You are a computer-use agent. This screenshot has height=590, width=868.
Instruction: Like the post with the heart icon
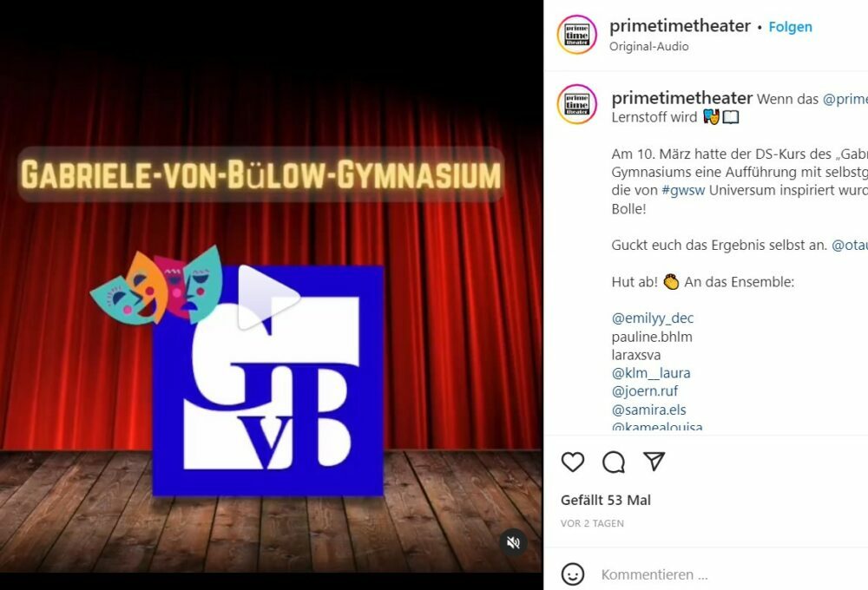(x=572, y=462)
